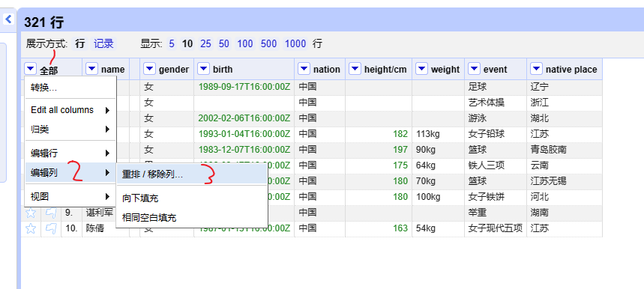Flag row 10 with its flag icon
Screen dimensions: 644x289
coord(50,228)
